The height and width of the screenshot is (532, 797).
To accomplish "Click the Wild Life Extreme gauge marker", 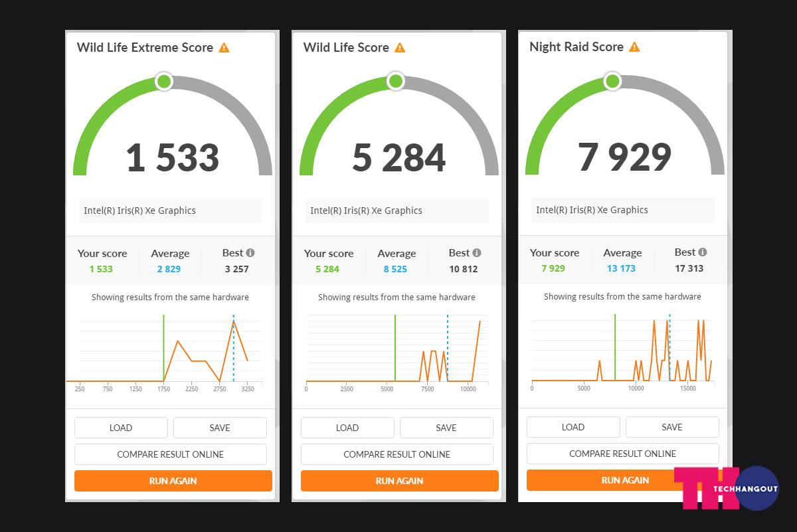I will coord(163,82).
